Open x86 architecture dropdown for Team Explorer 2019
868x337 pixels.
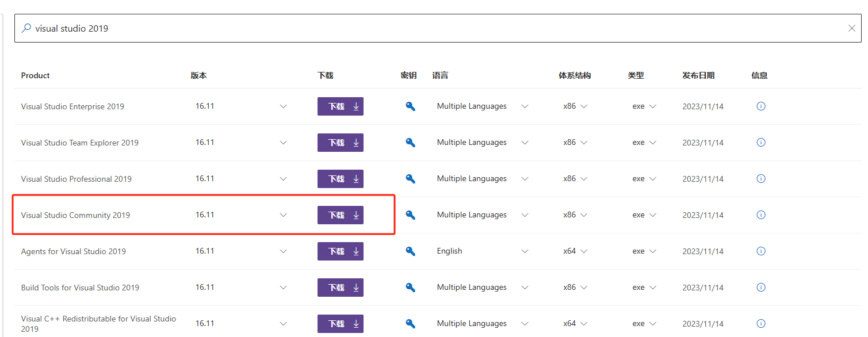(x=584, y=143)
